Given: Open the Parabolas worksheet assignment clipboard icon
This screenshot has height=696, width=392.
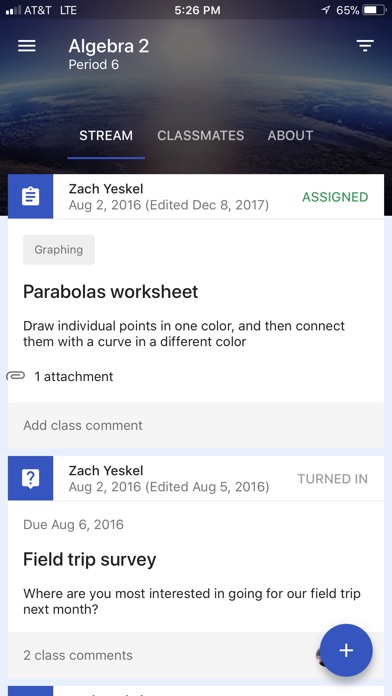Looking at the screenshot, I should click(31, 197).
